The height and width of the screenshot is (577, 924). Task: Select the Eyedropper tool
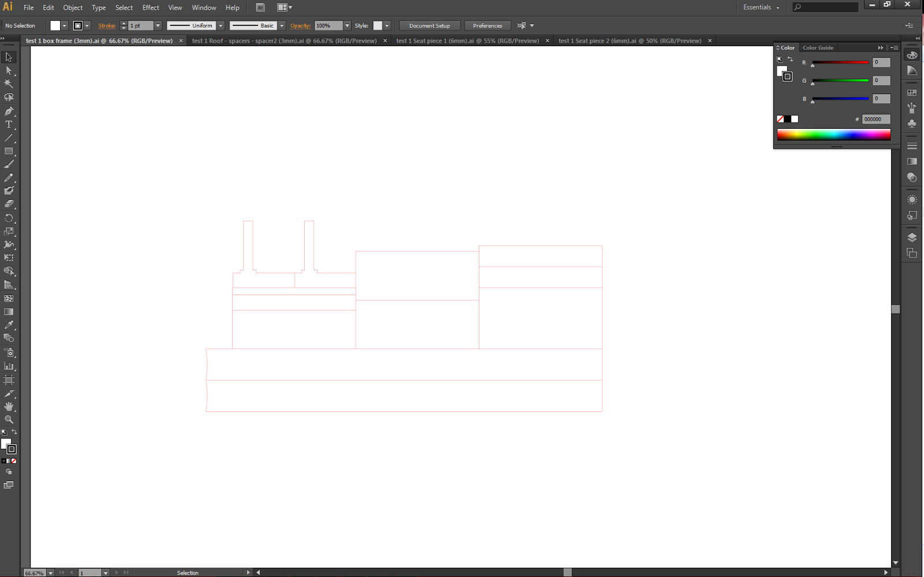(9, 325)
